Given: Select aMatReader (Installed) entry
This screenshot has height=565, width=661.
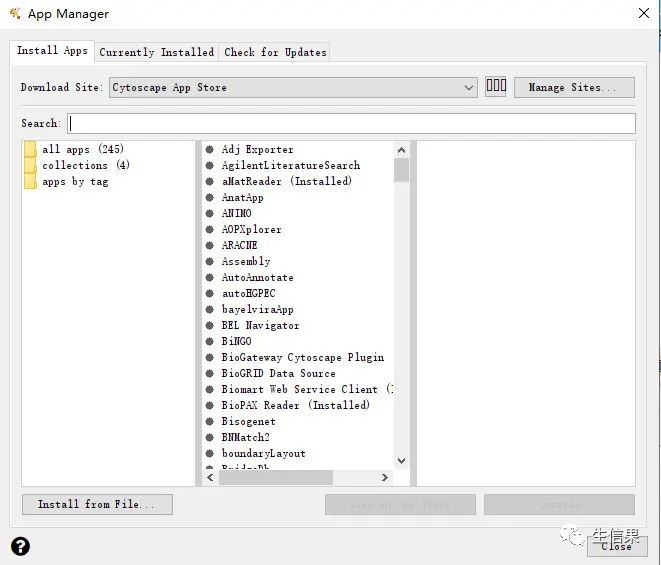Looking at the screenshot, I should click(x=287, y=181).
